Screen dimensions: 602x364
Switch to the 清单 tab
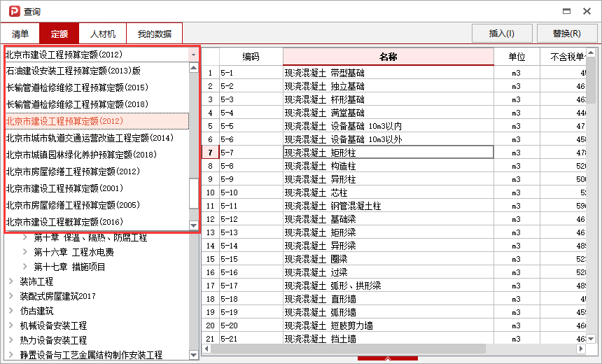point(20,34)
